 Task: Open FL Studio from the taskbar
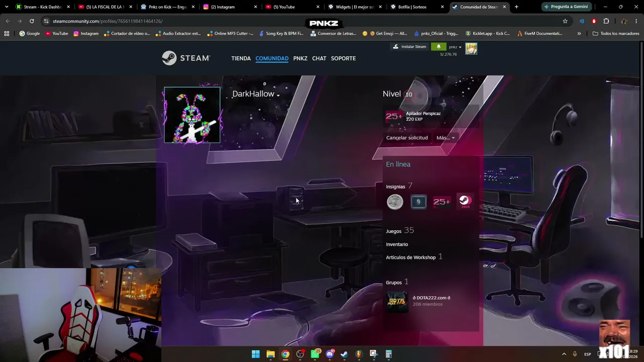[x=359, y=354]
